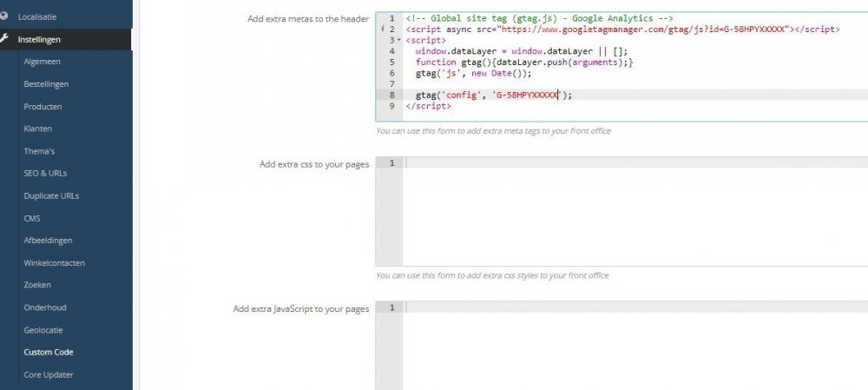868x390 pixels.
Task: Open the CMS settings page
Action: [x=32, y=218]
